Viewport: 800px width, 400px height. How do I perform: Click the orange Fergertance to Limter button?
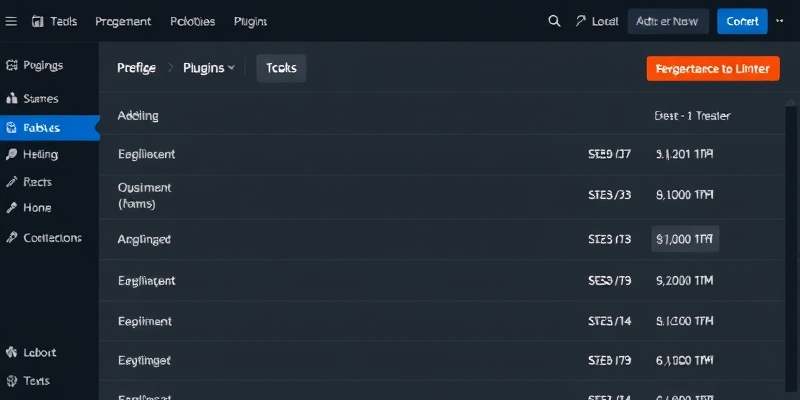pyautogui.click(x=713, y=68)
